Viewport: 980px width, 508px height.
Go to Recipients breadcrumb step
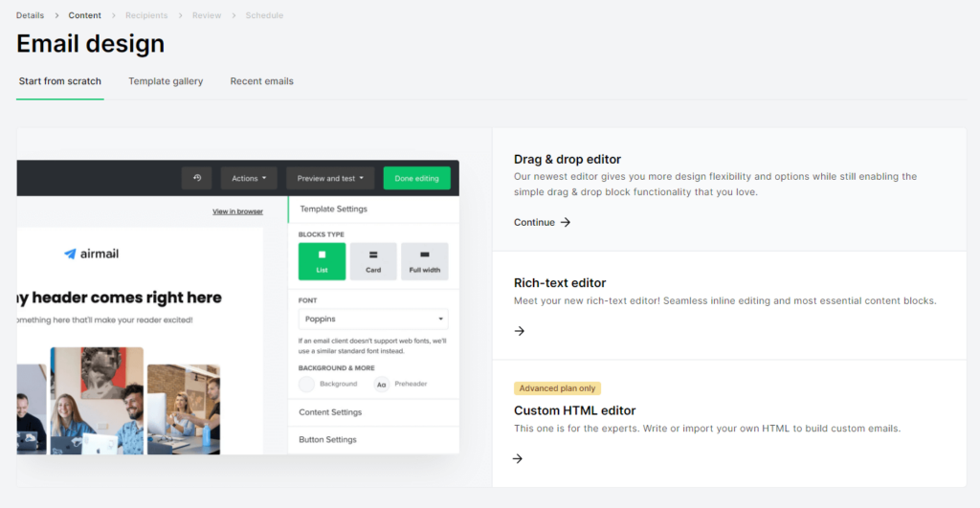tap(146, 15)
